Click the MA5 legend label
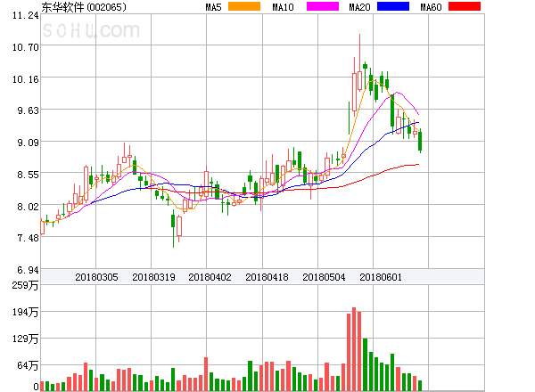 213,7
